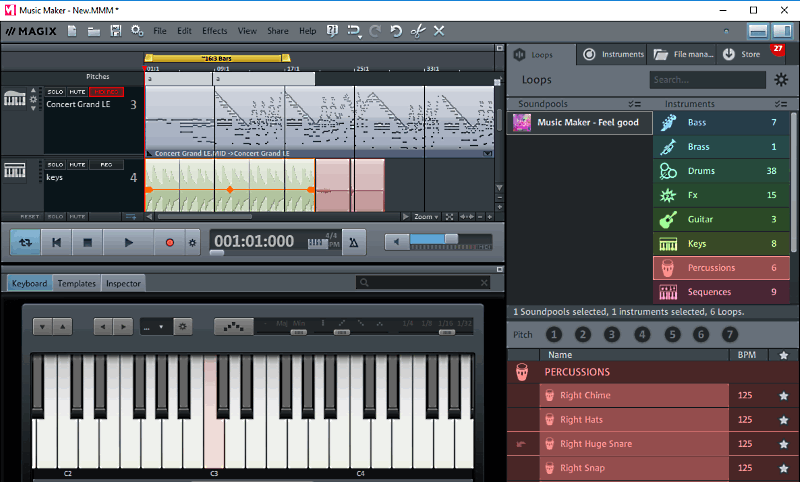Click the keys track instrument icon
Screen dimensions: 800x482
click(x=15, y=170)
